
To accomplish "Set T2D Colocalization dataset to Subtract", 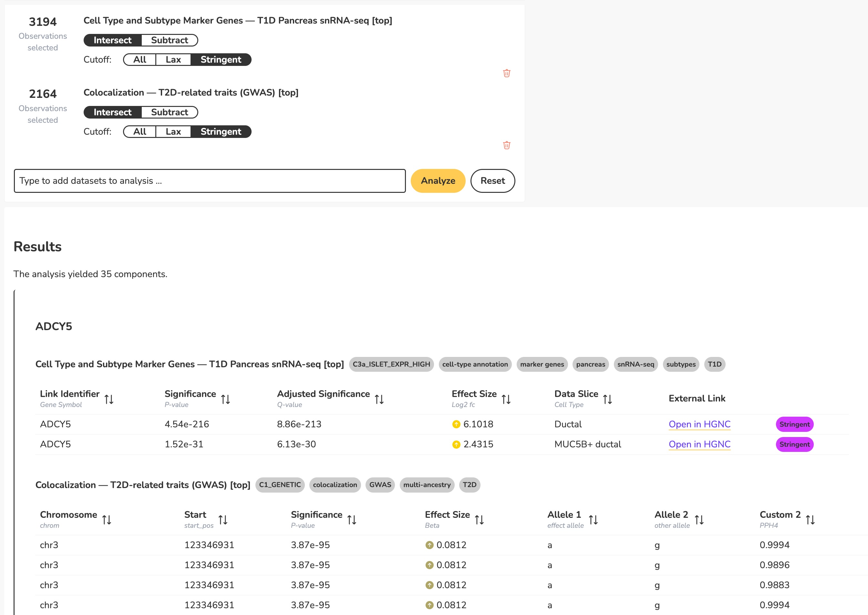I will [x=170, y=112].
